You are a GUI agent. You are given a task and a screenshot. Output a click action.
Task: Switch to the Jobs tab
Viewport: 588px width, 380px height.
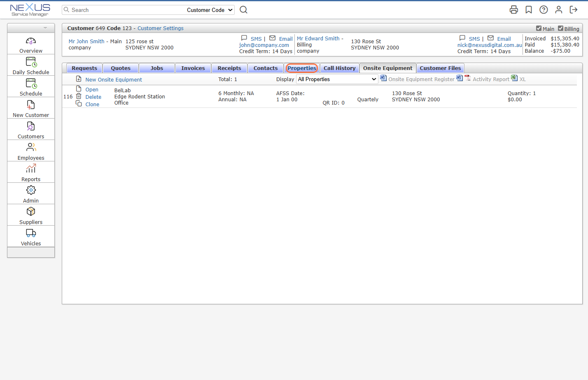(x=157, y=68)
